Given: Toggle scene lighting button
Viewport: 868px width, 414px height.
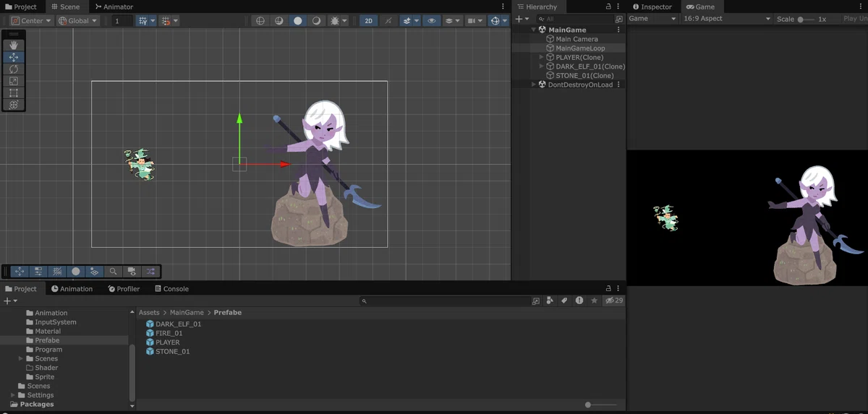Looking at the screenshot, I should click(x=389, y=21).
